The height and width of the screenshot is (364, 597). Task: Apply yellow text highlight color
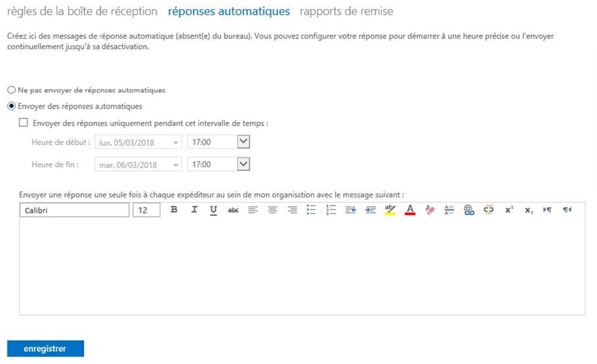390,209
